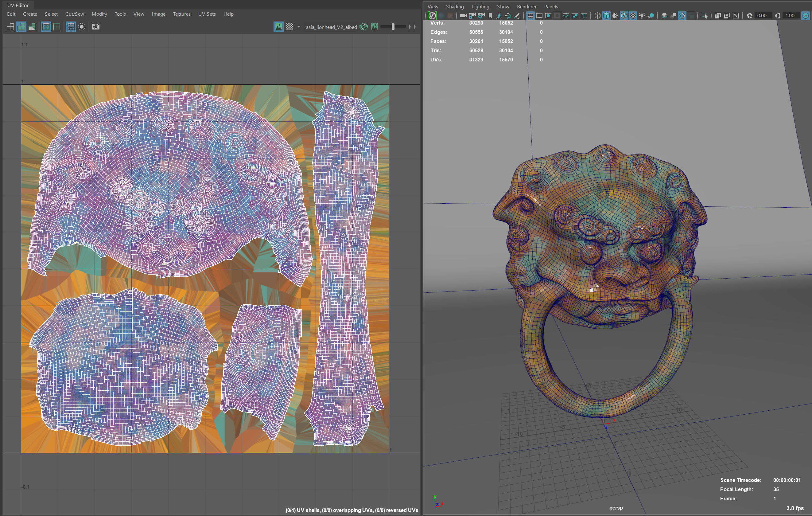Viewport: 812px width, 516px height.
Task: Expand the collapsed UV toolbar section arrows
Action: click(x=412, y=27)
